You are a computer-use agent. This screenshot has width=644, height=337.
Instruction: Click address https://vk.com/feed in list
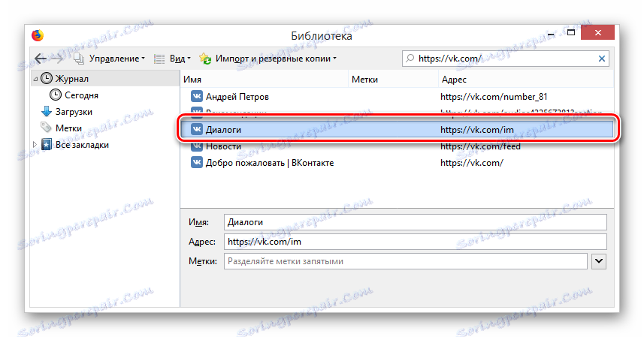click(x=480, y=146)
